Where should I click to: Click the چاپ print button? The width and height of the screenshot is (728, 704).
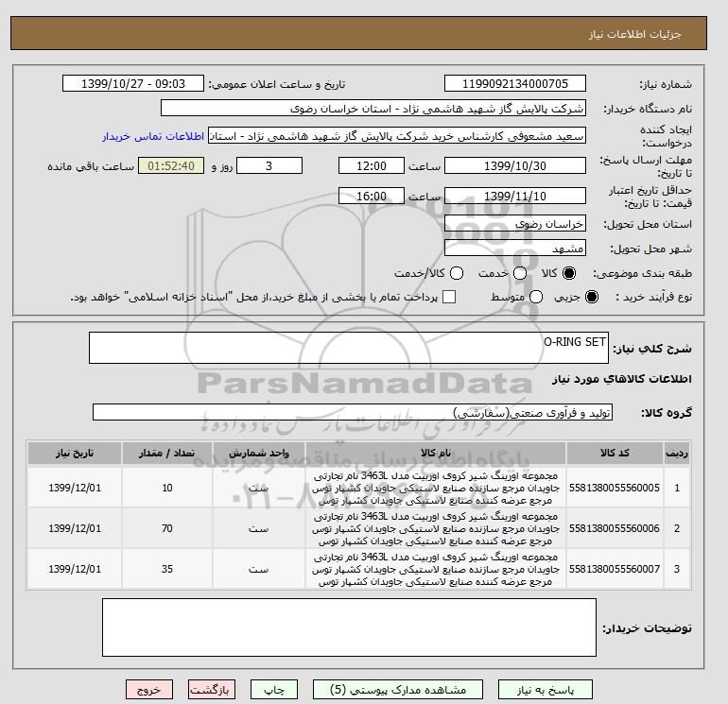click(274, 690)
